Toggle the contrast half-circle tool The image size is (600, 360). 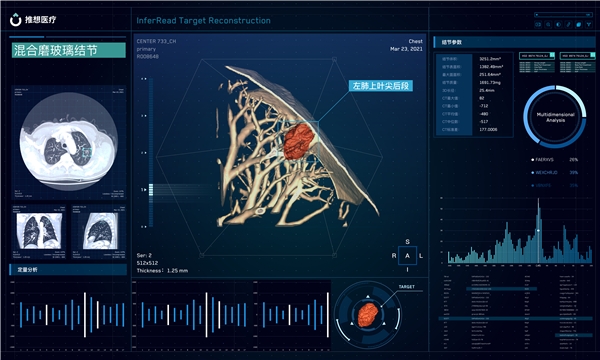[558, 24]
